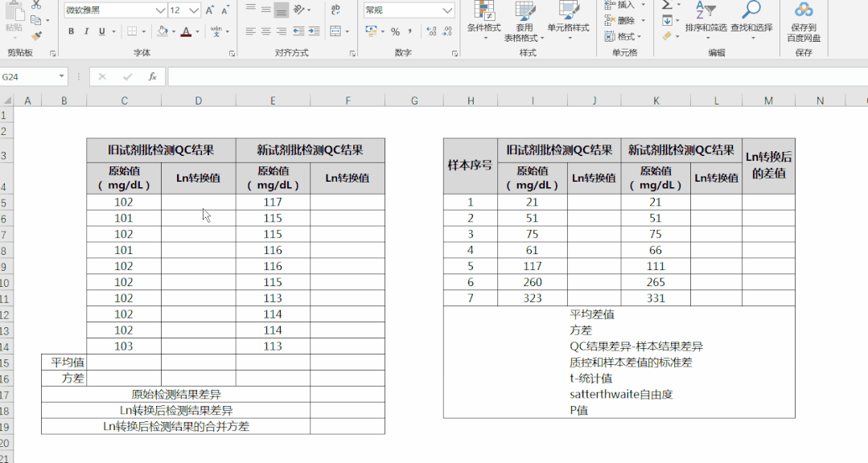Click the Format Painter brush icon
Image resolution: width=868 pixels, height=463 pixels.
click(36, 35)
